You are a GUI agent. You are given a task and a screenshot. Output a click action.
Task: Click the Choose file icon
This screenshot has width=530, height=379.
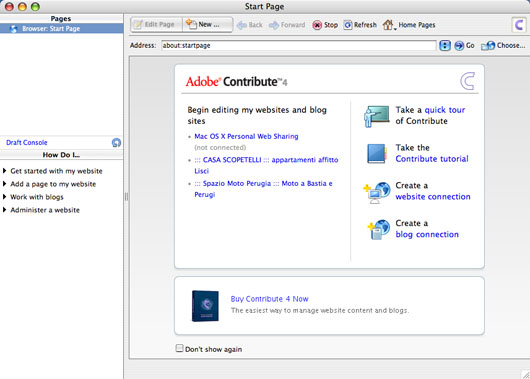(488, 45)
